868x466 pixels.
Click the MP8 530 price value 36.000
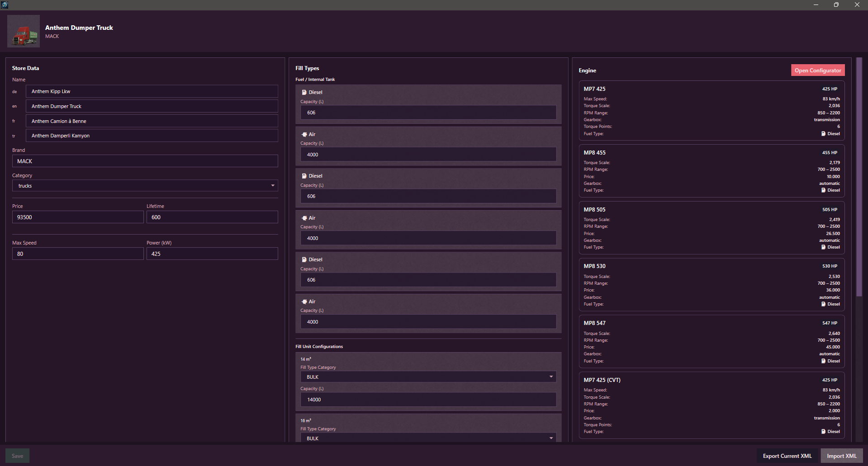point(833,290)
